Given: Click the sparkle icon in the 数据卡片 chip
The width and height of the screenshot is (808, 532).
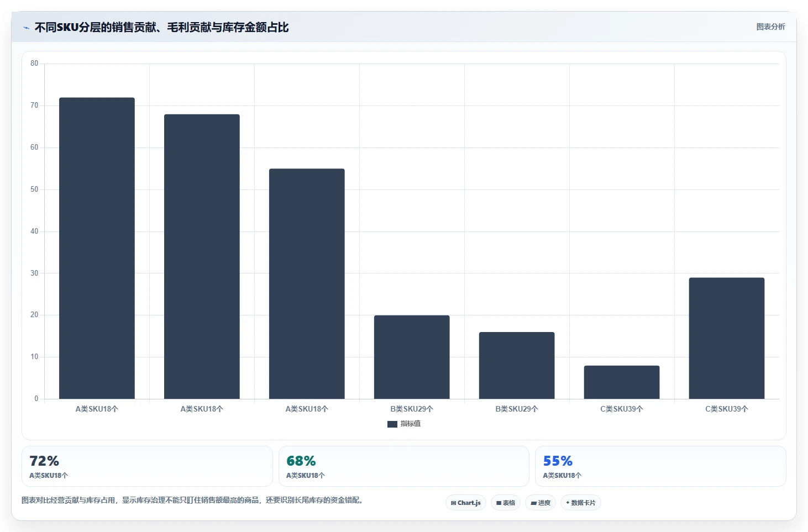Looking at the screenshot, I should pos(568,503).
